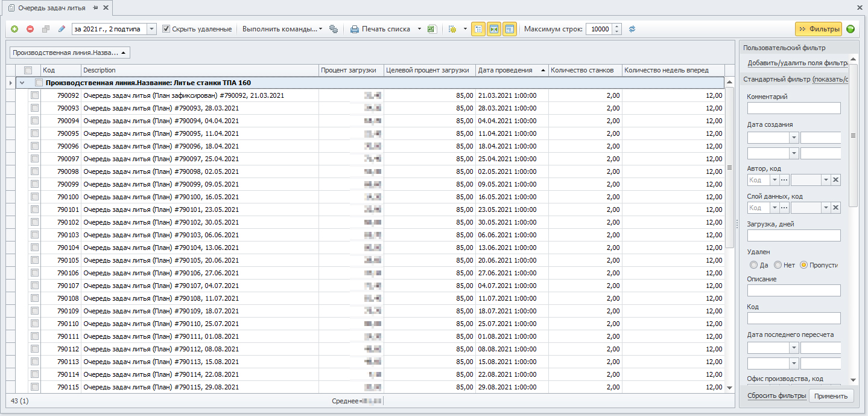Select the Нет radio button under Удален
The width and height of the screenshot is (868, 416).
click(778, 265)
